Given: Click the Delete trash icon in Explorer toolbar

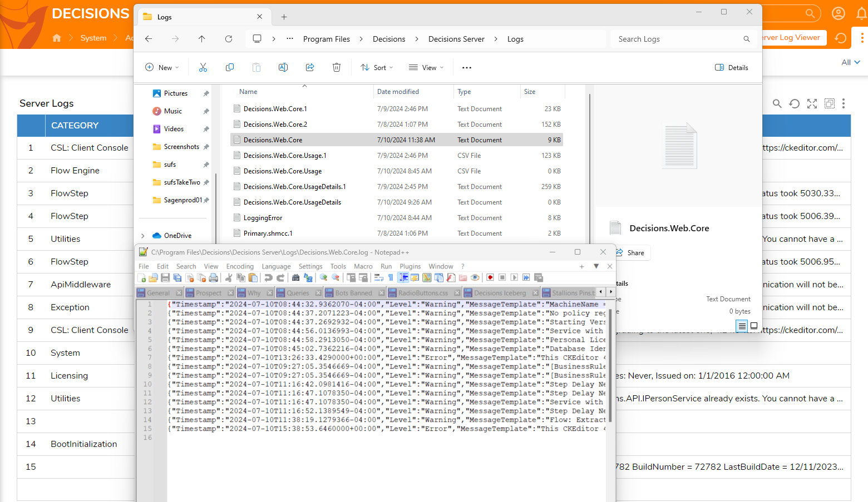Looking at the screenshot, I should [x=337, y=67].
